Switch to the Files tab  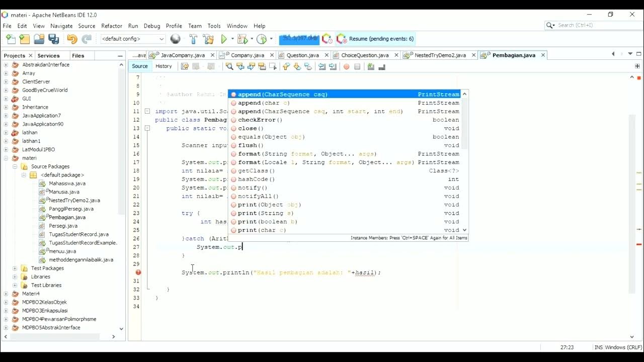tap(78, 55)
